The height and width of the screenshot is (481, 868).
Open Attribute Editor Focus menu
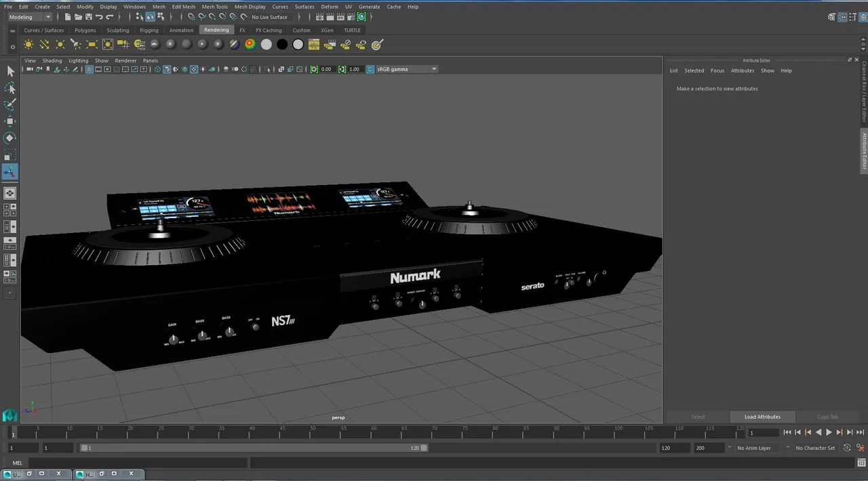717,70
